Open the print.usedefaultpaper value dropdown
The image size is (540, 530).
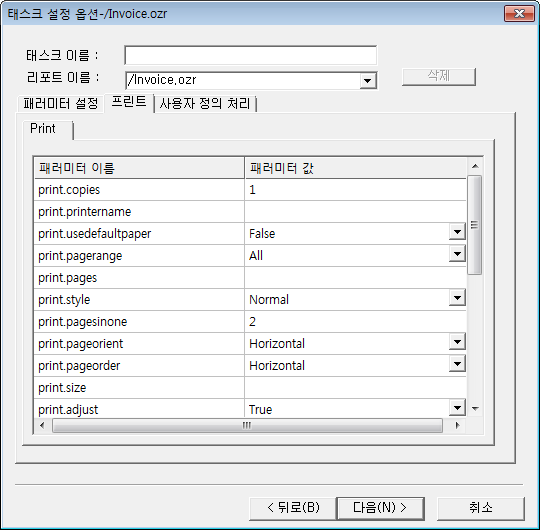[x=457, y=232]
